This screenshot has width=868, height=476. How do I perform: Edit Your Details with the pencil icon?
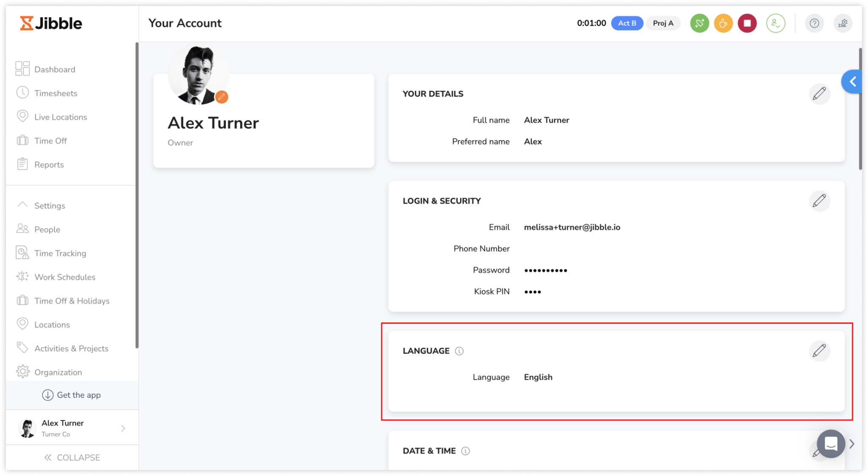pos(820,94)
